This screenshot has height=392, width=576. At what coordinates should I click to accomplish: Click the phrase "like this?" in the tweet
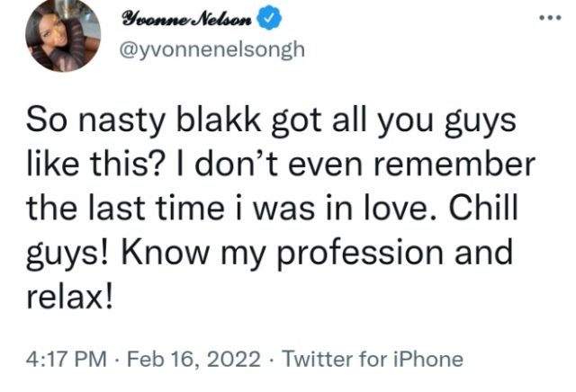(x=104, y=167)
